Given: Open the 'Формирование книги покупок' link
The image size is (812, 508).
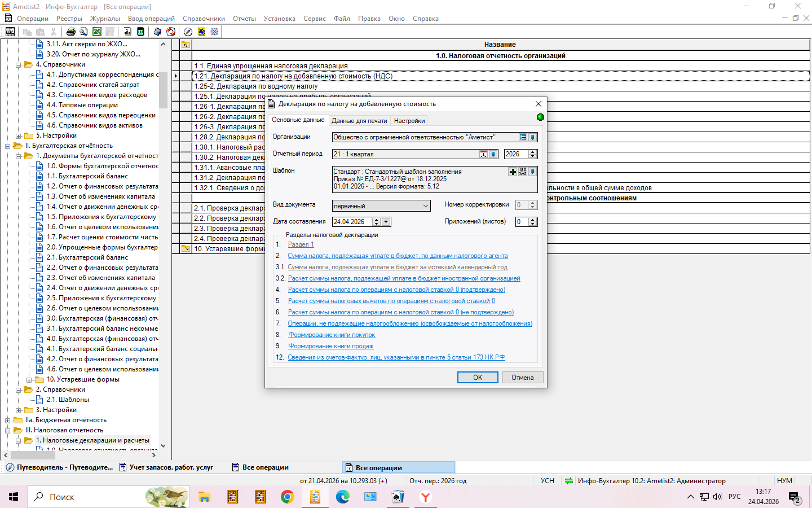Looking at the screenshot, I should [332, 335].
